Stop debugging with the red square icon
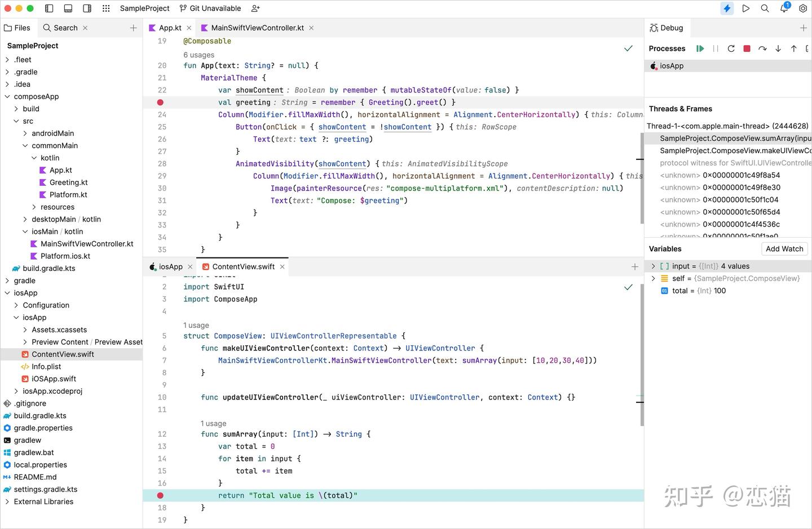 pyautogui.click(x=746, y=48)
